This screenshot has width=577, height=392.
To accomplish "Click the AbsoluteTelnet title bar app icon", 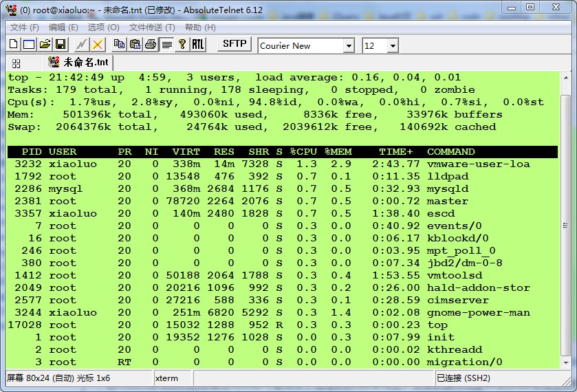I will [11, 10].
